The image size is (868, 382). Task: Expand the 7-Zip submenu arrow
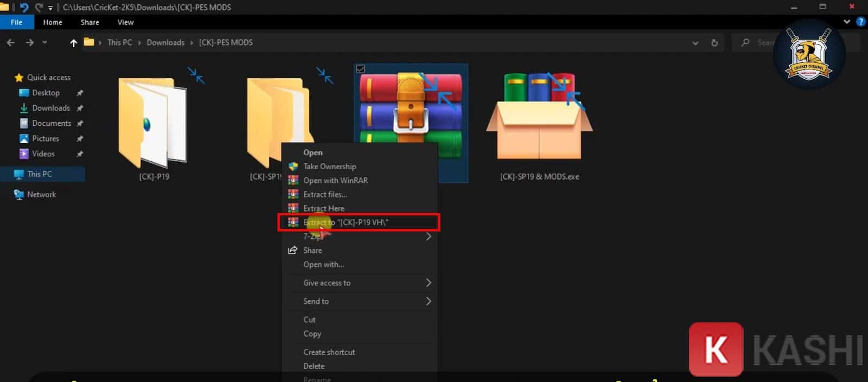coord(429,237)
